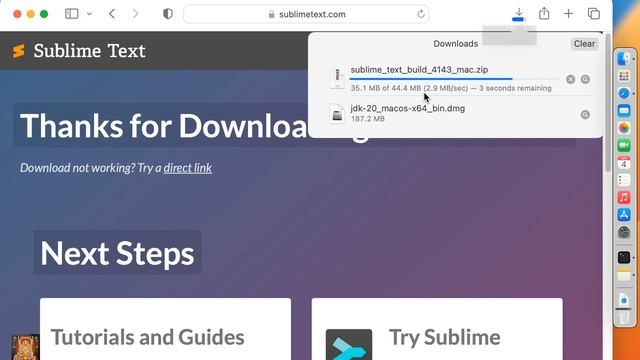
Task: Go forward using the forward arrow
Action: tap(136, 14)
